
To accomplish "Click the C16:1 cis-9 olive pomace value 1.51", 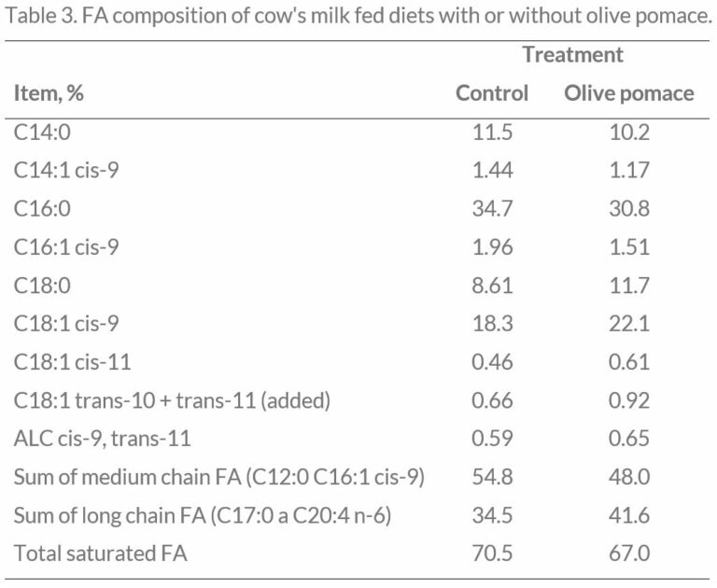I will tap(629, 247).
